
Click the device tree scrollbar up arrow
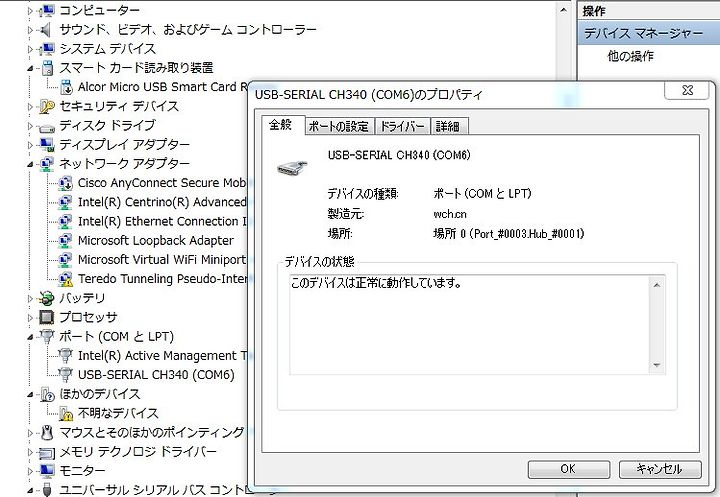(563, 10)
